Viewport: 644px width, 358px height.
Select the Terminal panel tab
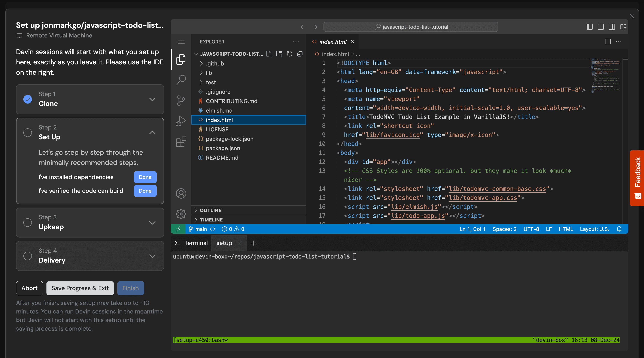191,243
